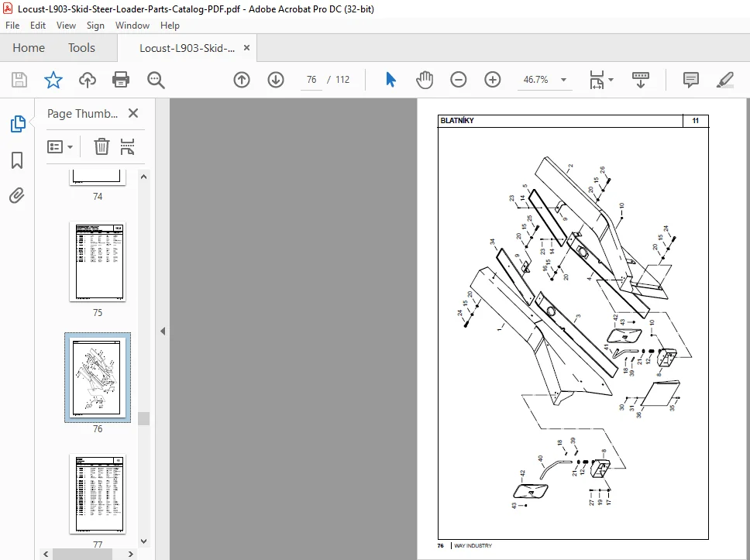Image resolution: width=750 pixels, height=560 pixels.
Task: Select page 74 thumbnail
Action: click(x=98, y=177)
